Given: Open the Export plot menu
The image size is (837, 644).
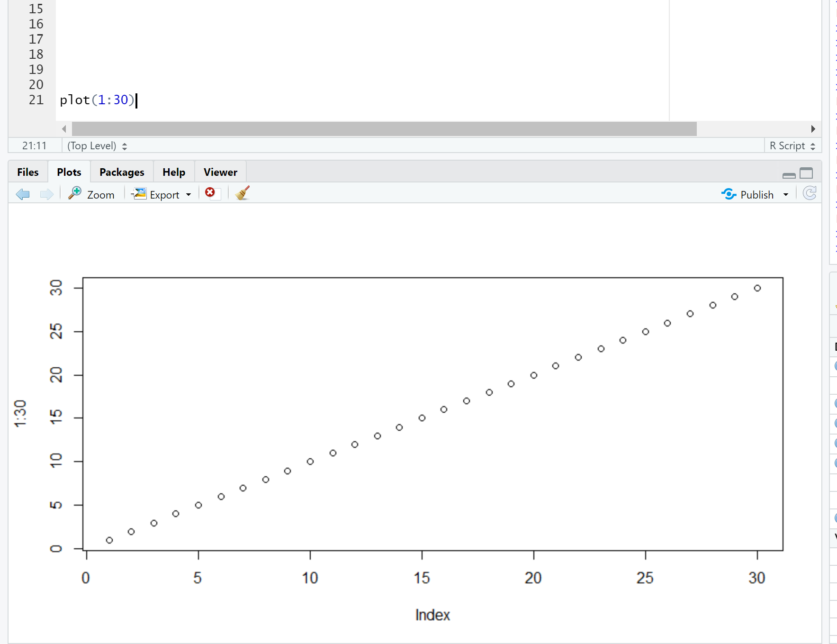Looking at the screenshot, I should pyautogui.click(x=162, y=194).
